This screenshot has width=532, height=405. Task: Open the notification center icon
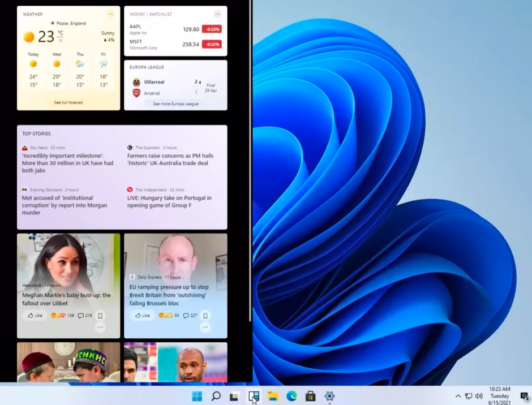coord(525,396)
